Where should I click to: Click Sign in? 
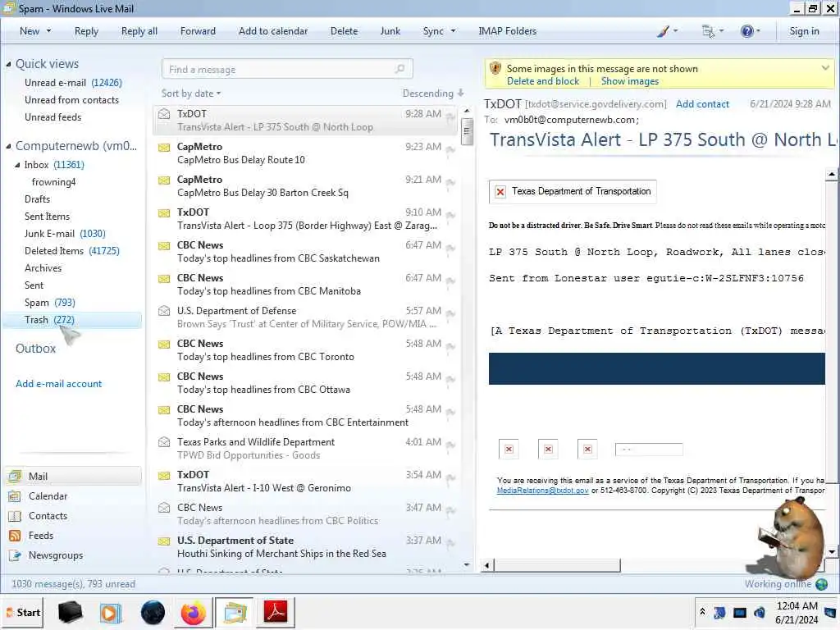coord(804,31)
